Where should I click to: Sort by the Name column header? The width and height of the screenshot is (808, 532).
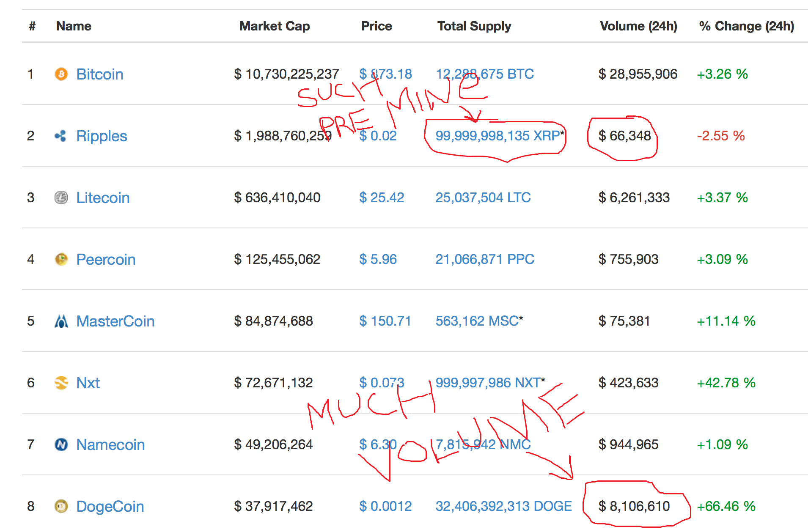[x=74, y=26]
